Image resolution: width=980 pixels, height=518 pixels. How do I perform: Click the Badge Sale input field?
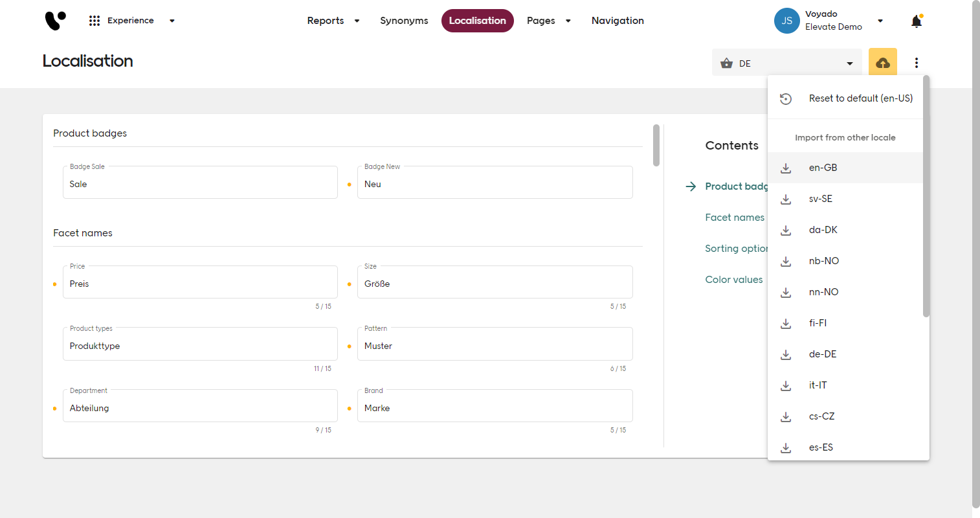(200, 183)
